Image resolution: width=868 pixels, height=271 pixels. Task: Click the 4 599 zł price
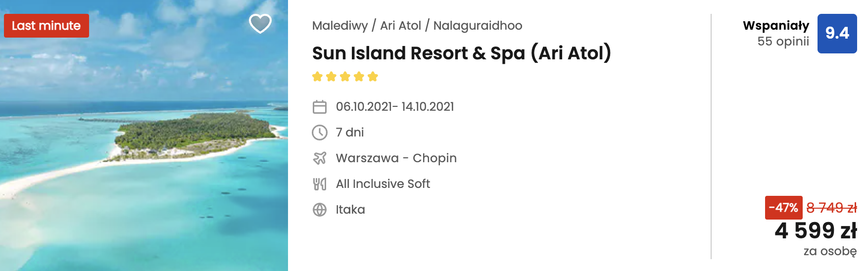[816, 230]
